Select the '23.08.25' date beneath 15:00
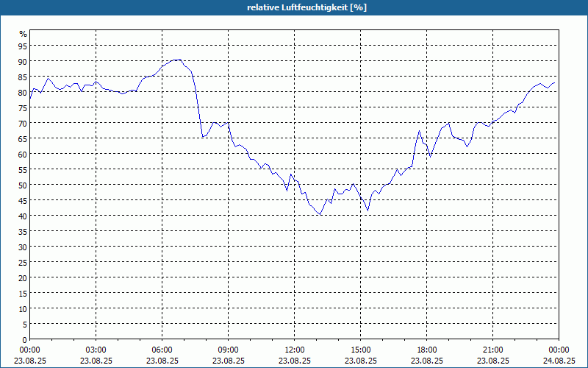Viewport: 588px width, 368px height. pos(361,361)
